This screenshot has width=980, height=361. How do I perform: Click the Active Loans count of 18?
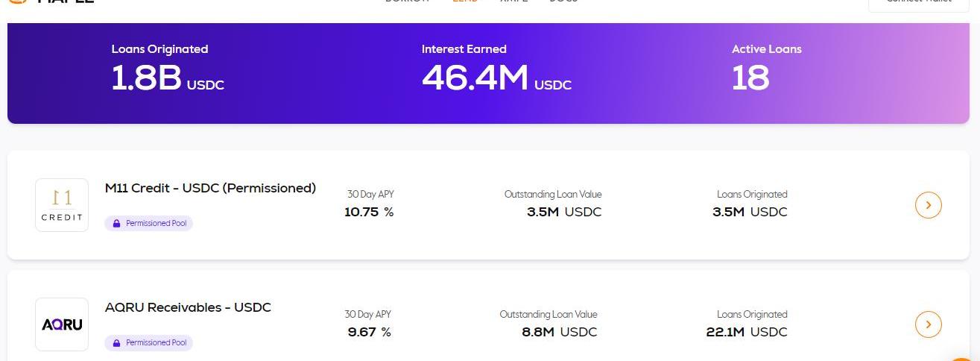(x=750, y=78)
